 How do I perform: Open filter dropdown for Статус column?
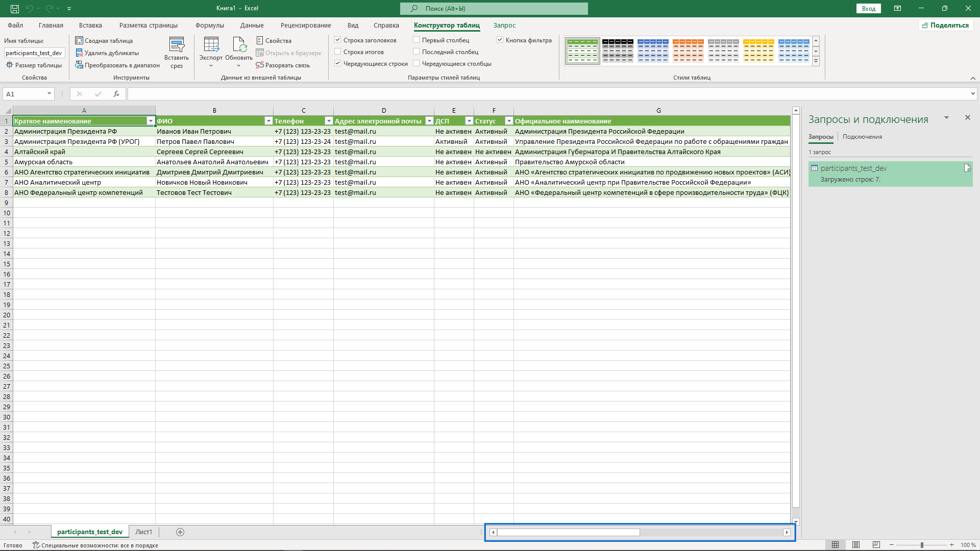509,121
